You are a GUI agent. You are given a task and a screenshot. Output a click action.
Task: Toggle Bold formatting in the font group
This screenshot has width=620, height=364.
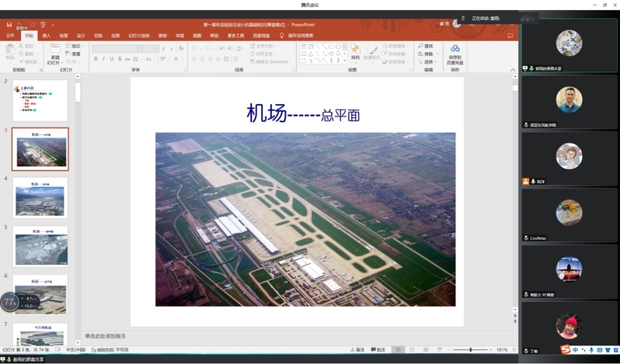pos(96,59)
